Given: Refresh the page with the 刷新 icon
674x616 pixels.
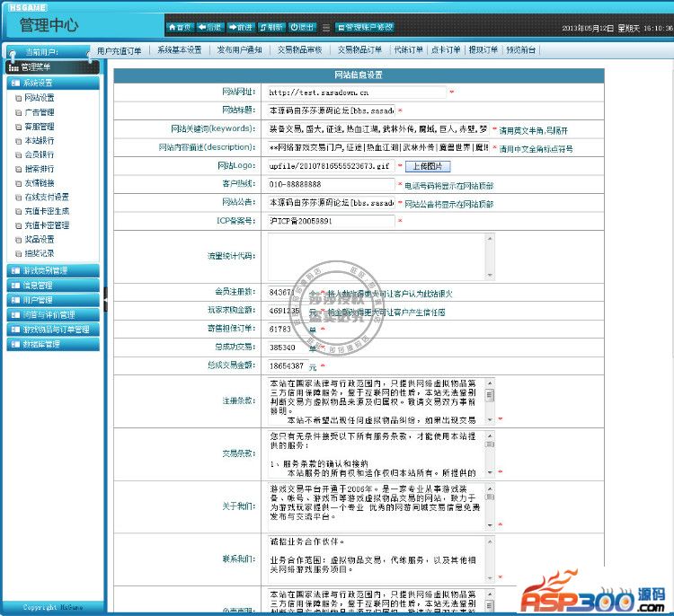Looking at the screenshot, I should [x=271, y=27].
